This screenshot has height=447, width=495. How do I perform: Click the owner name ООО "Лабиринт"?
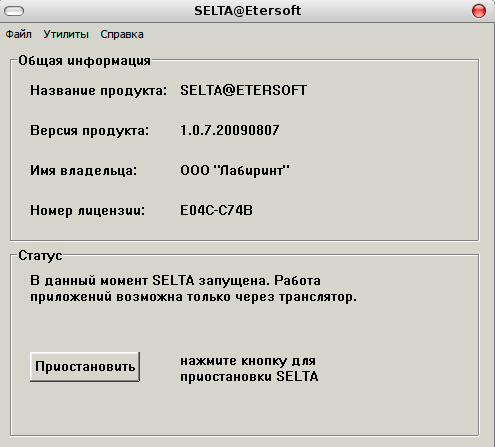point(235,170)
